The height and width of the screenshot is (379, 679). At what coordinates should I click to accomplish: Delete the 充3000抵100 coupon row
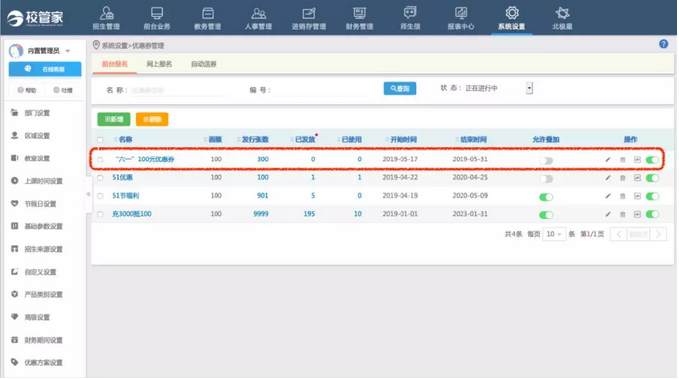click(623, 214)
